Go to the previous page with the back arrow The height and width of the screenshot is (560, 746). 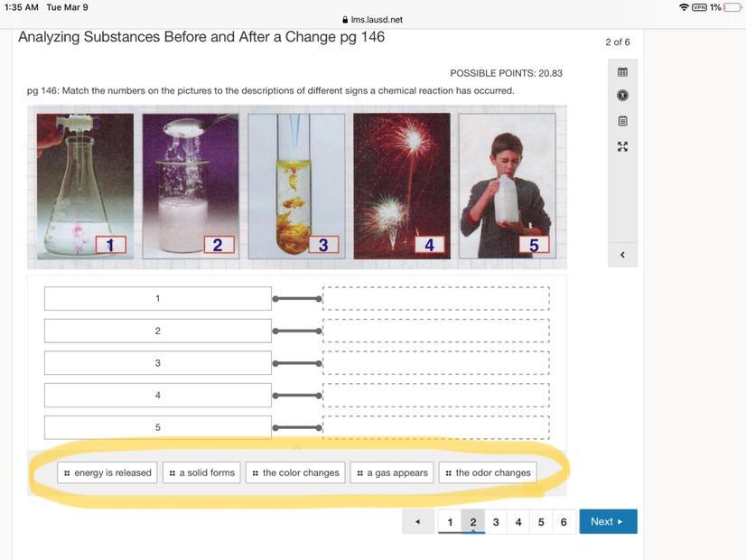[x=418, y=521]
